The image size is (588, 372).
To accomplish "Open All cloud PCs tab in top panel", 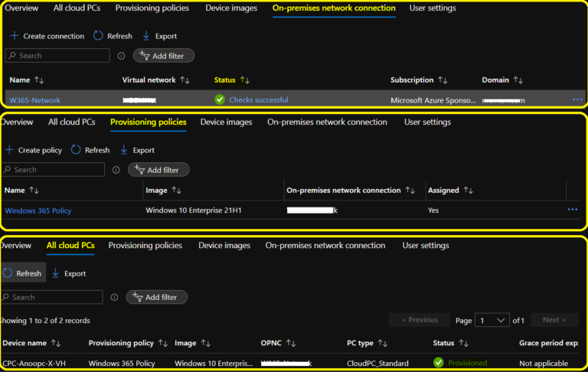I will click(x=77, y=8).
